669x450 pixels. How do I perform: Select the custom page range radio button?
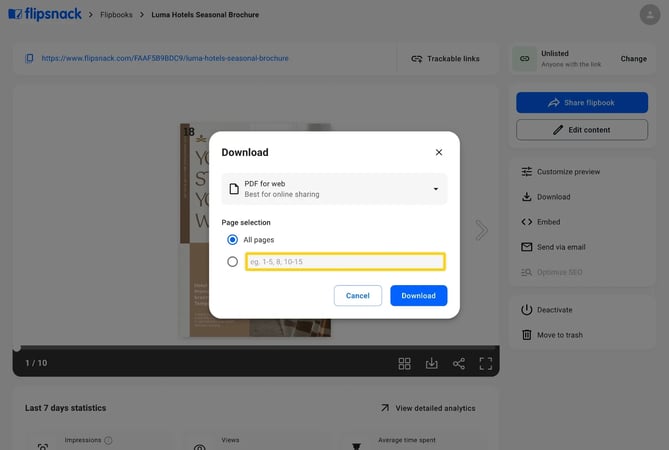click(x=233, y=261)
